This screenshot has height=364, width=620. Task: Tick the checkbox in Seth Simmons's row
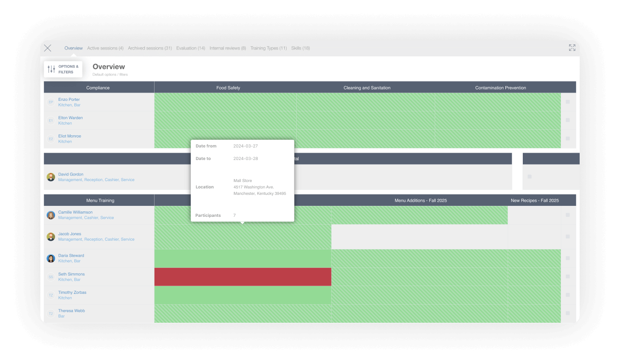tap(568, 276)
